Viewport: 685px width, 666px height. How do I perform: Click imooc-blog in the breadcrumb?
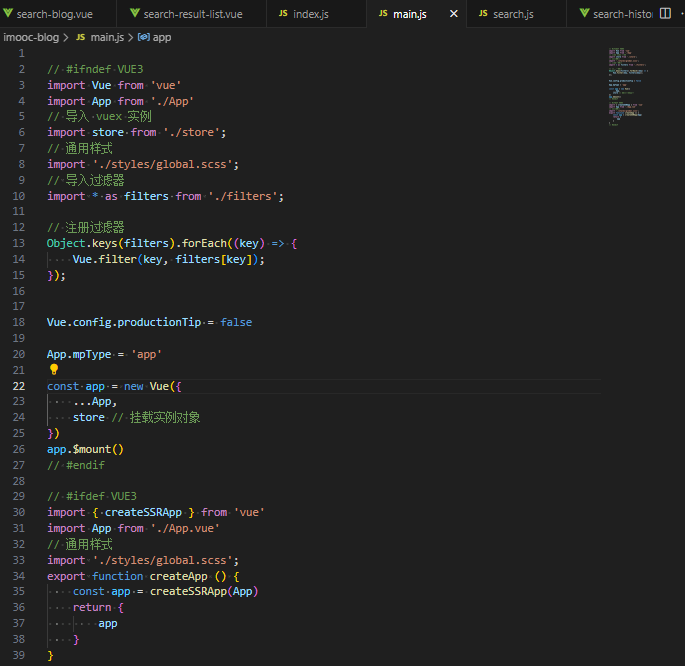pyautogui.click(x=31, y=38)
